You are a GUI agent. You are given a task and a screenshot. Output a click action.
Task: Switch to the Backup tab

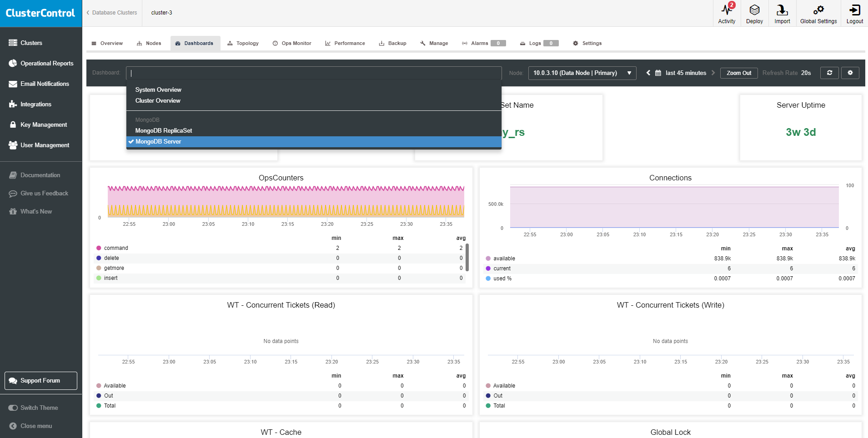392,43
